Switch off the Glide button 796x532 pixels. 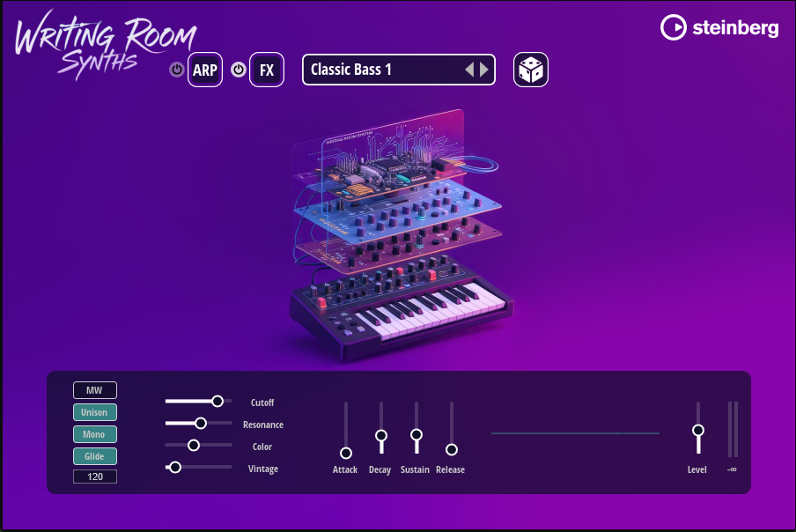95,456
